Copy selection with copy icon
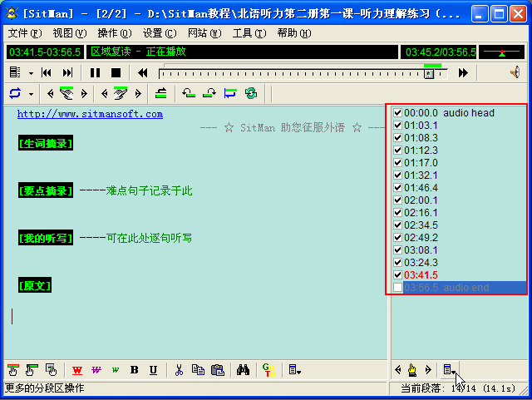Viewport: 532px width, 400px height. point(198,370)
